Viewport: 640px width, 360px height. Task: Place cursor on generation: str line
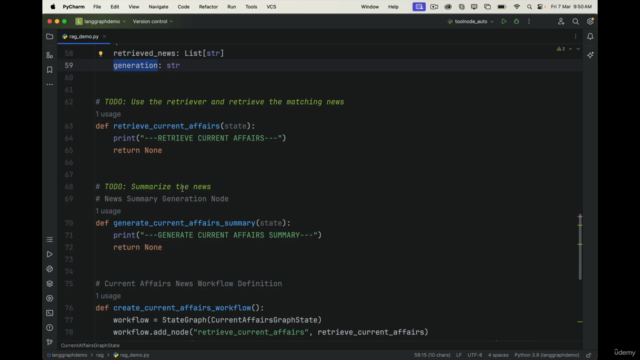tap(146, 65)
